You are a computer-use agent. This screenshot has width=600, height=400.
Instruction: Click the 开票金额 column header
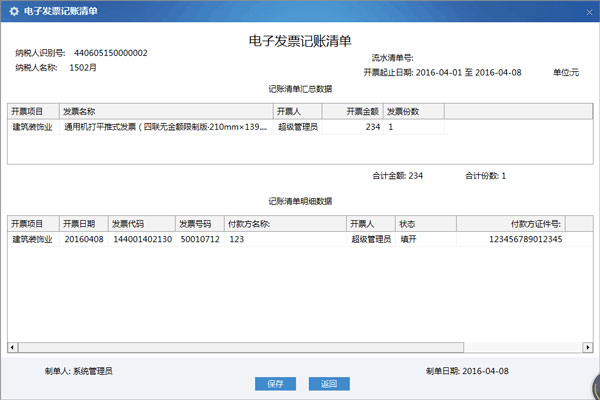[353, 111]
